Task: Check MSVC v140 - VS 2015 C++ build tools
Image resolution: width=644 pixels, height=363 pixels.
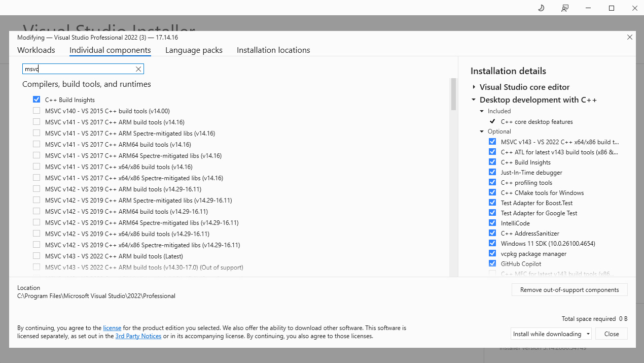Action: coord(37,111)
